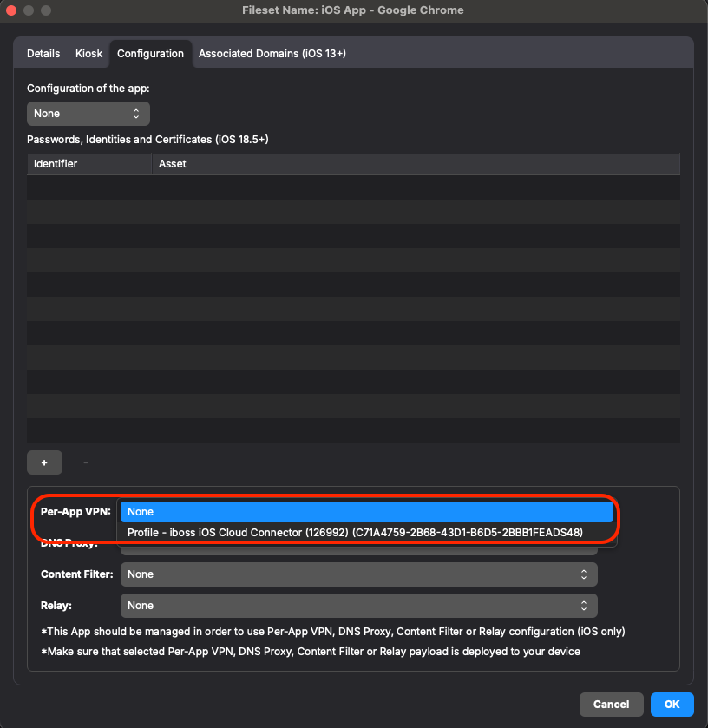The width and height of the screenshot is (708, 728).
Task: Click 'Passwords, Identities and Certificates (iOS 18.5+)' text
Action: click(x=147, y=140)
